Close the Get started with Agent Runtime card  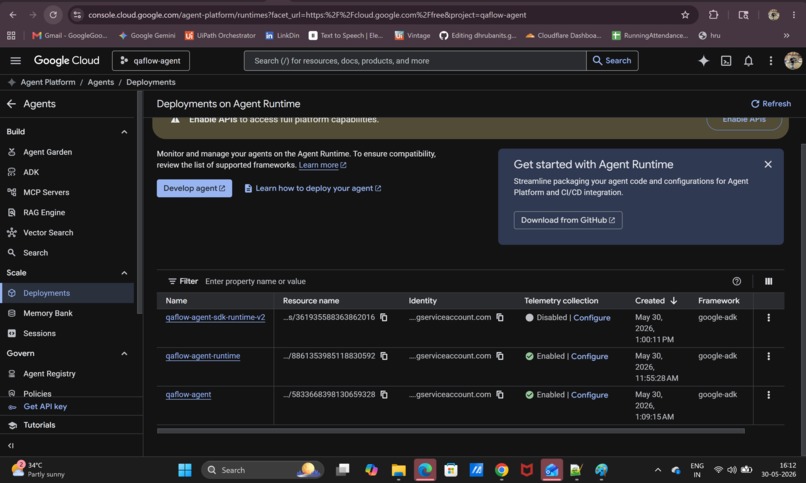pos(768,164)
